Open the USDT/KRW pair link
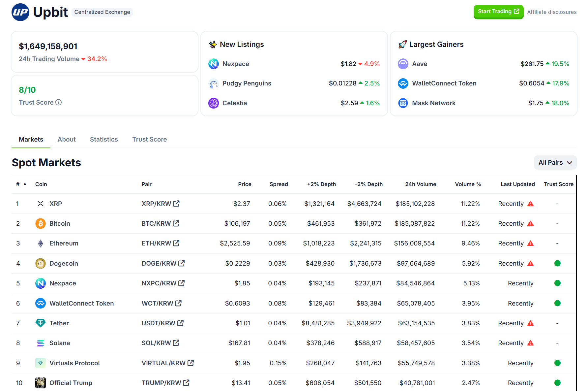This screenshot has width=588, height=391. (x=162, y=323)
